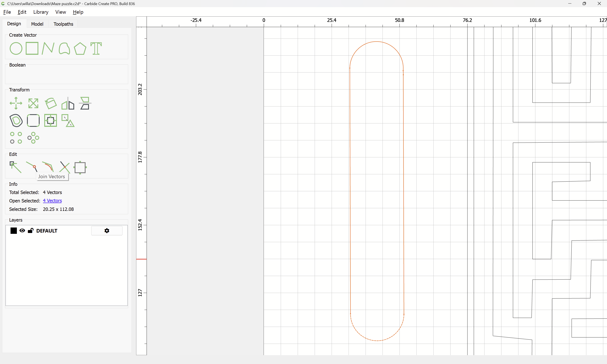The width and height of the screenshot is (607, 364).
Task: Select the Polygon vector tool
Action: click(x=80, y=48)
